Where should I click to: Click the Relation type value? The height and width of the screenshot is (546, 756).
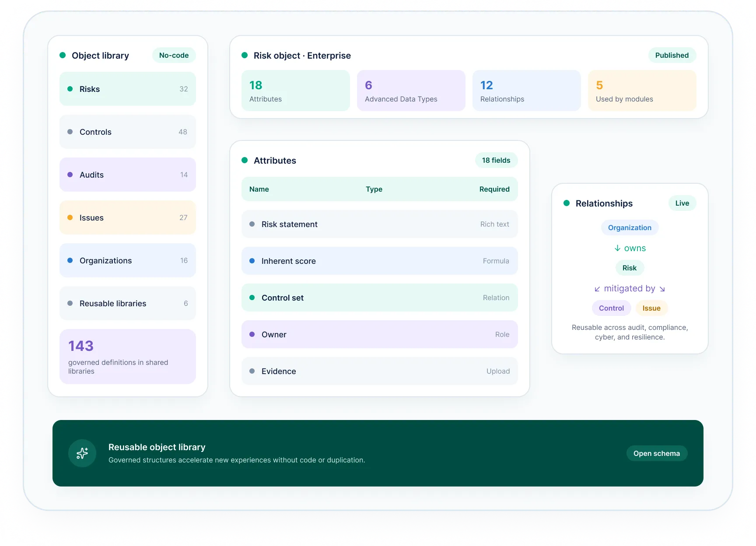click(x=496, y=297)
